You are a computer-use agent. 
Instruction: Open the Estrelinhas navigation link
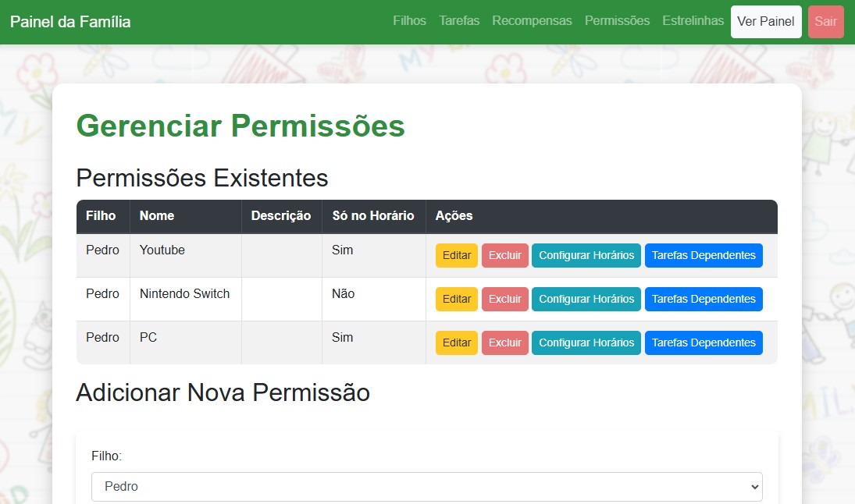[x=693, y=21]
